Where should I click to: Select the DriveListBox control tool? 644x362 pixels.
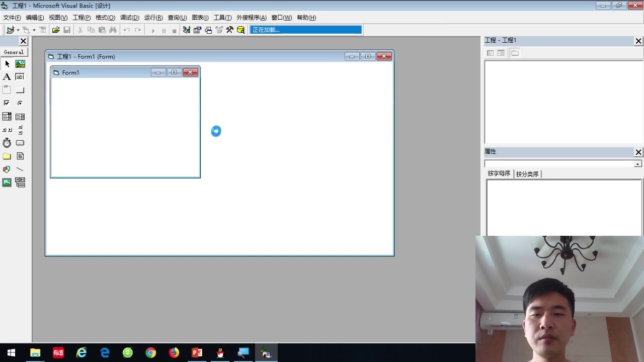pyautogui.click(x=20, y=143)
